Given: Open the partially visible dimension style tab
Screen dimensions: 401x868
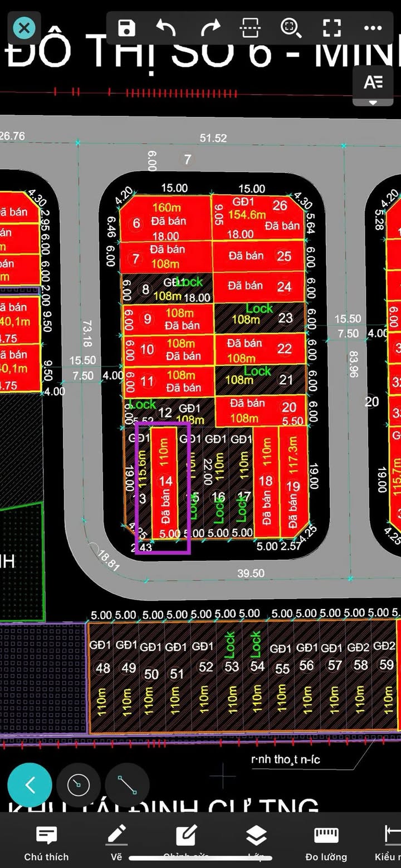Looking at the screenshot, I should point(390,843).
